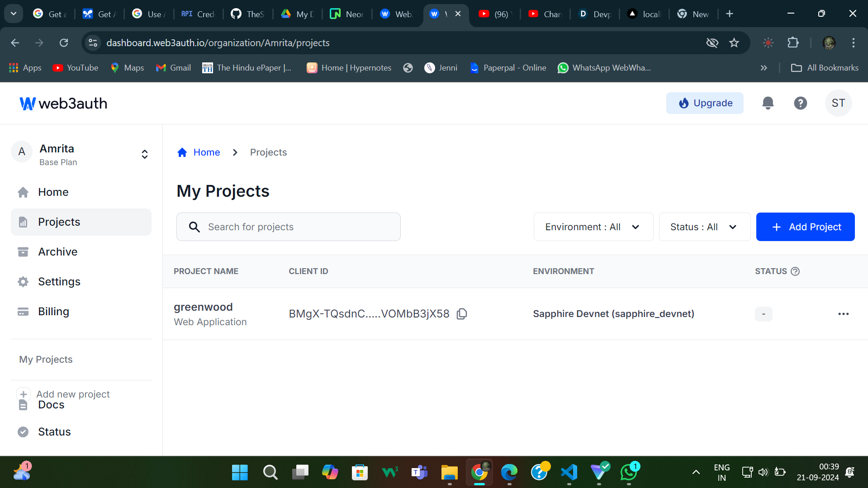Click the PROJECT NAME column header
The width and height of the screenshot is (868, 488).
pyautogui.click(x=206, y=271)
